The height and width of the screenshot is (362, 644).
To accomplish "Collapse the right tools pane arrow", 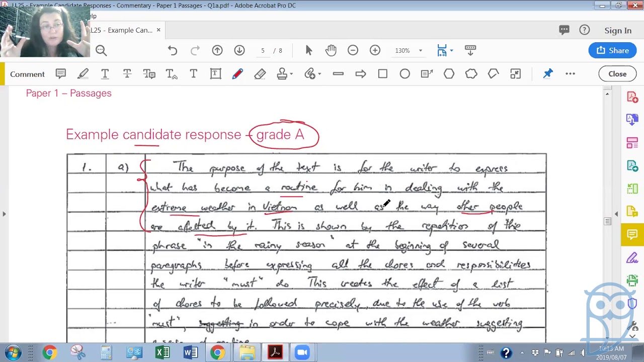I will pyautogui.click(x=616, y=215).
